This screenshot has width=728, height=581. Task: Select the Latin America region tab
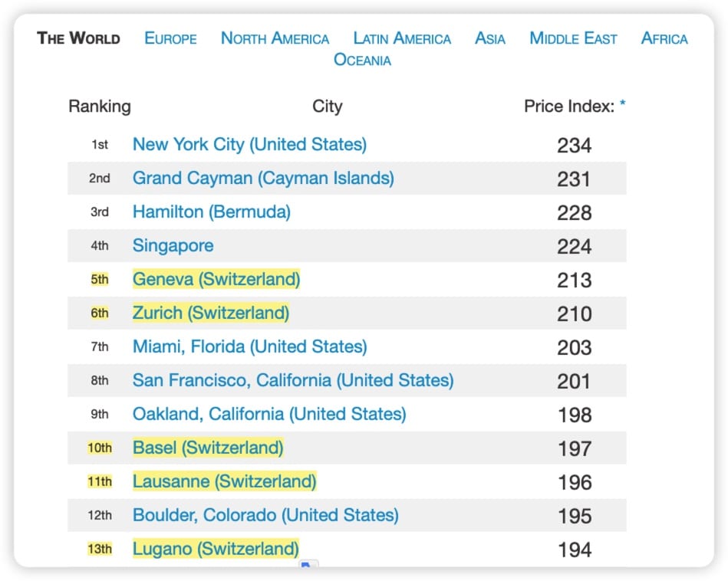pyautogui.click(x=402, y=38)
